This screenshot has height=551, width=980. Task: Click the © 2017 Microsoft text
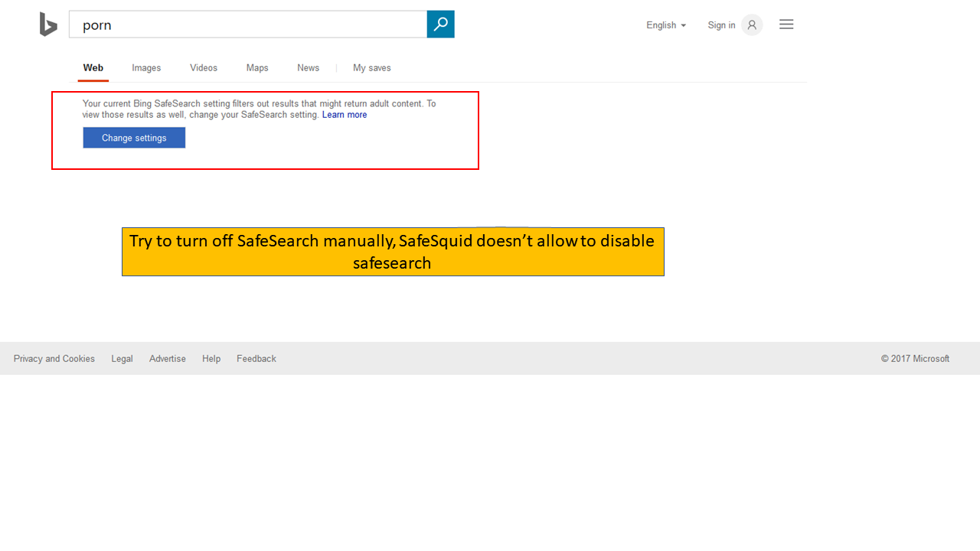point(915,359)
